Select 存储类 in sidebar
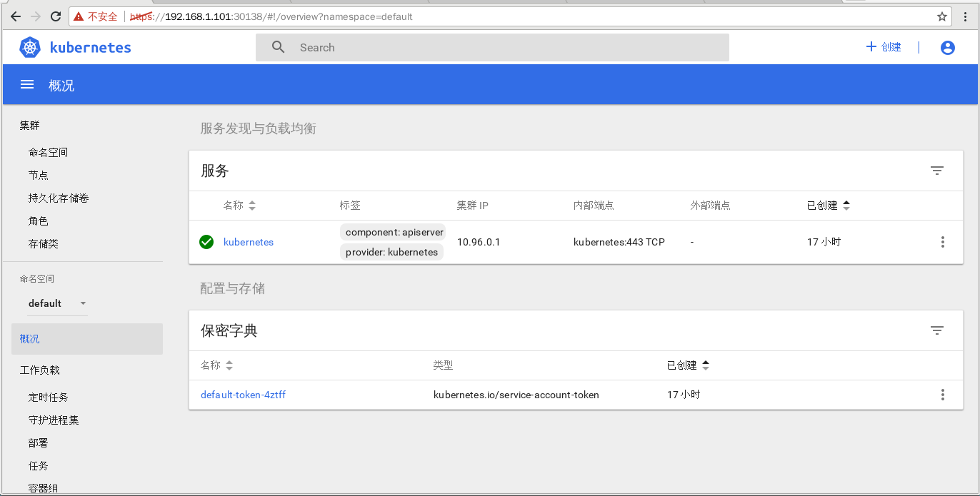Viewport: 980px width, 496px height. 44,243
